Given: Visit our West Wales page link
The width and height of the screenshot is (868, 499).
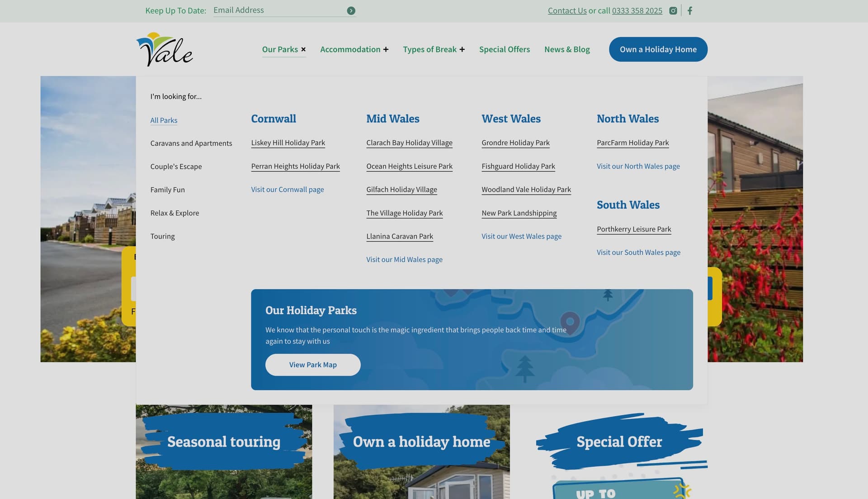Looking at the screenshot, I should (521, 236).
